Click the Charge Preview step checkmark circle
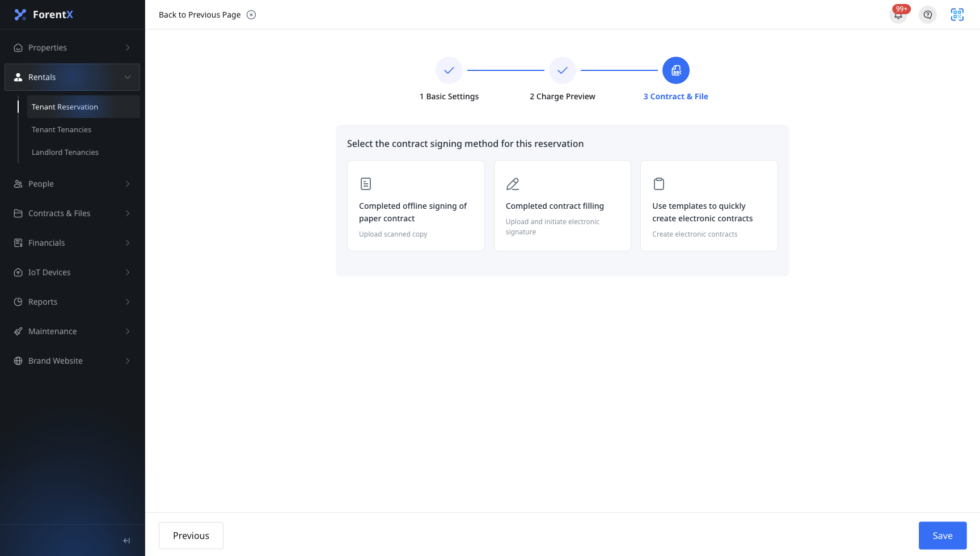The height and width of the screenshot is (556, 980). click(x=563, y=70)
